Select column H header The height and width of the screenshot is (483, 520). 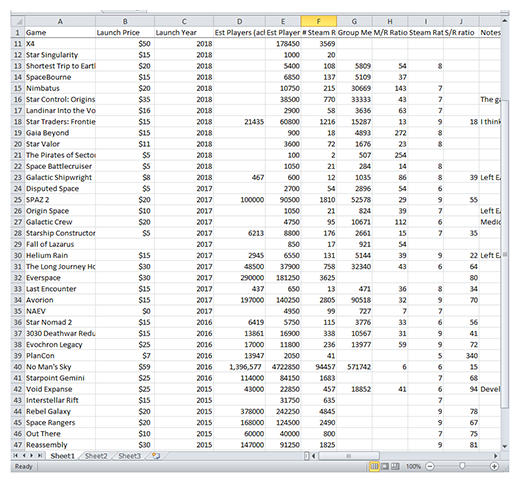390,21
